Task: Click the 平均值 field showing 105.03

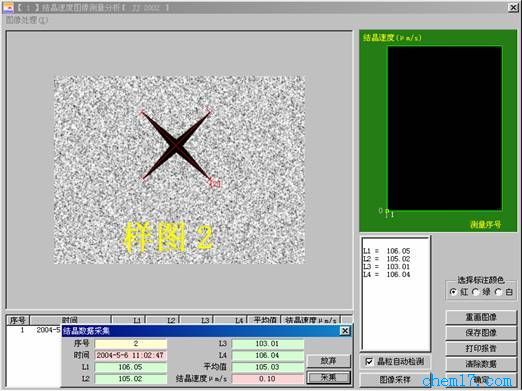Action: tap(268, 367)
